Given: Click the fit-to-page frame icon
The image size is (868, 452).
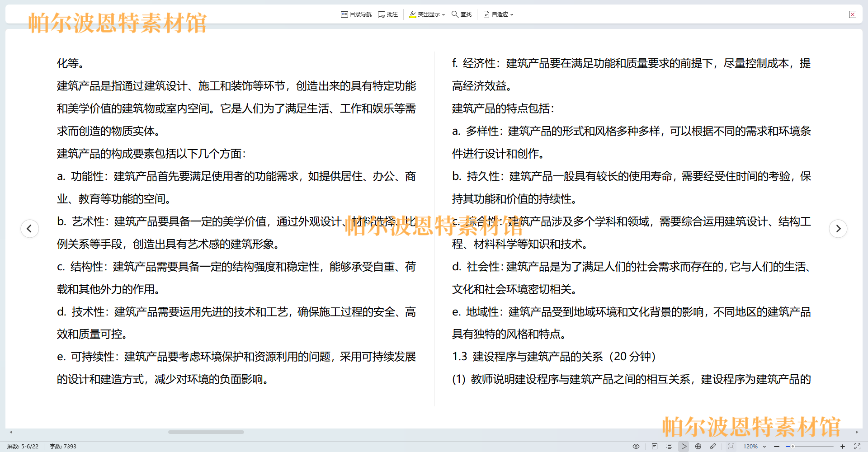Looking at the screenshot, I should (x=731, y=446).
